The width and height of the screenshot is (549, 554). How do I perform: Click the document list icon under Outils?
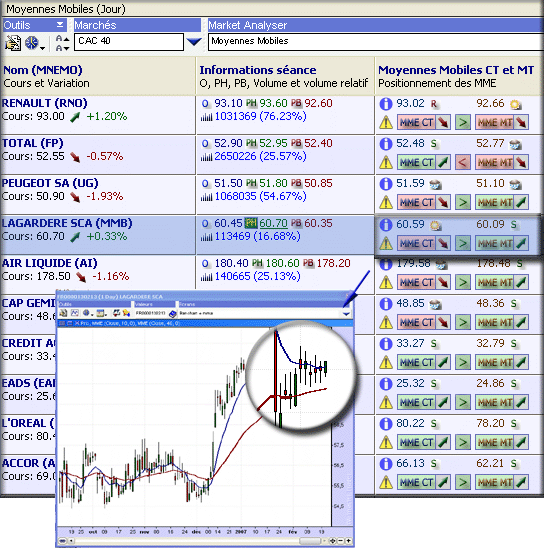point(13,43)
